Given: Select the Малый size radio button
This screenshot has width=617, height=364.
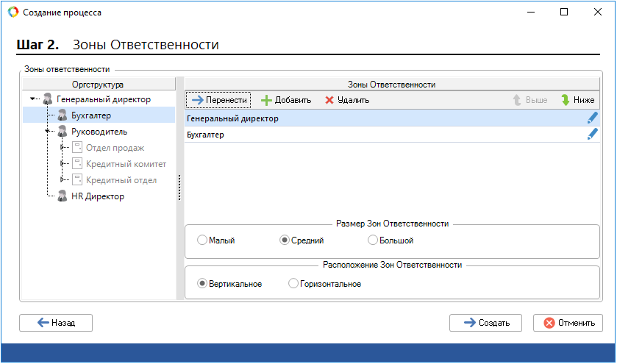Looking at the screenshot, I should click(202, 240).
